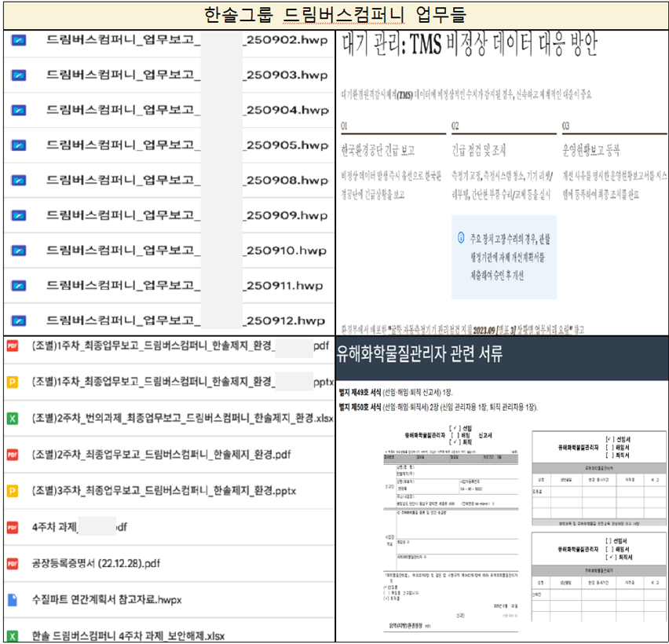This screenshot has height=644, width=669.
Task: Click document icon of 수질파트 연간계획서 참고자료.hwpx
Action: [13, 600]
